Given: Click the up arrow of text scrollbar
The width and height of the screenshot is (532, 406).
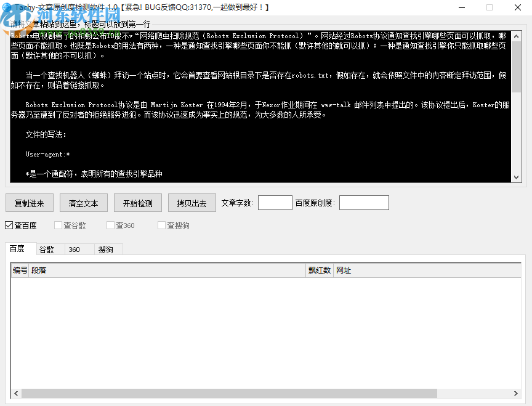Looking at the screenshot, I should 516,36.
